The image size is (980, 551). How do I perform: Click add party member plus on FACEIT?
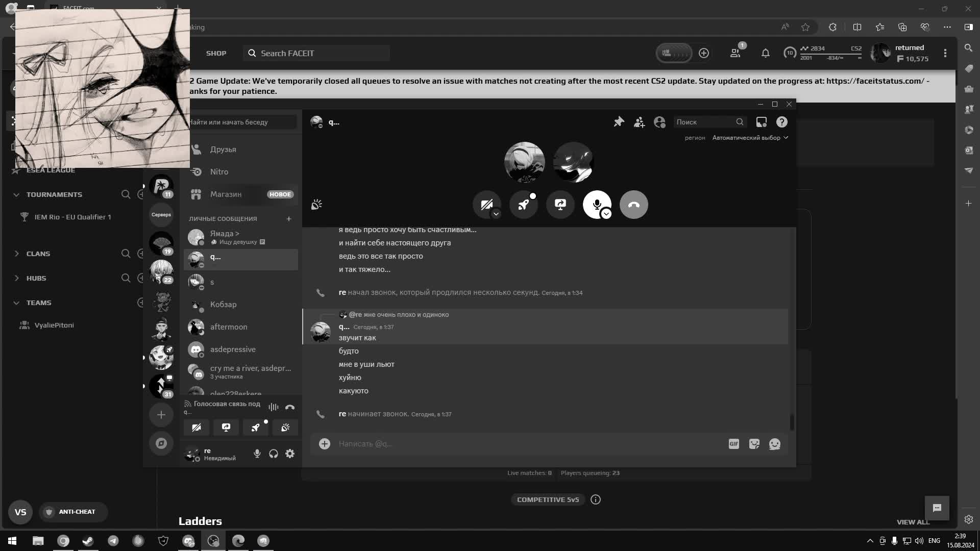pos(704,53)
